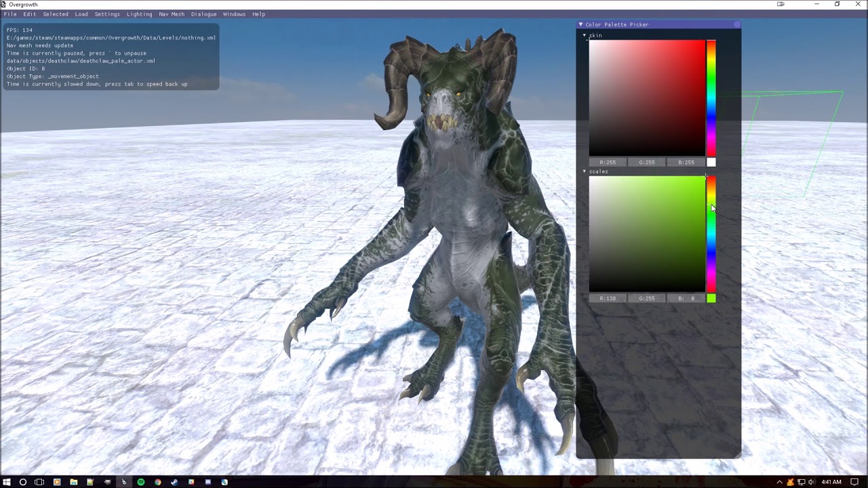
Task: Click the skin hue slider bar
Action: [711, 98]
